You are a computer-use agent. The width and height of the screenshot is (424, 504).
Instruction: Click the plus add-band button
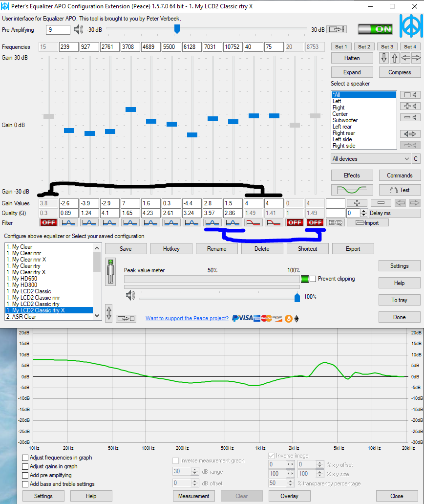(x=357, y=203)
